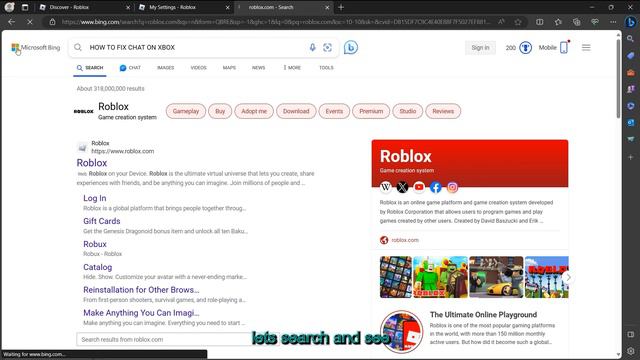
Task: Open visual search camera icon
Action: [327, 47]
